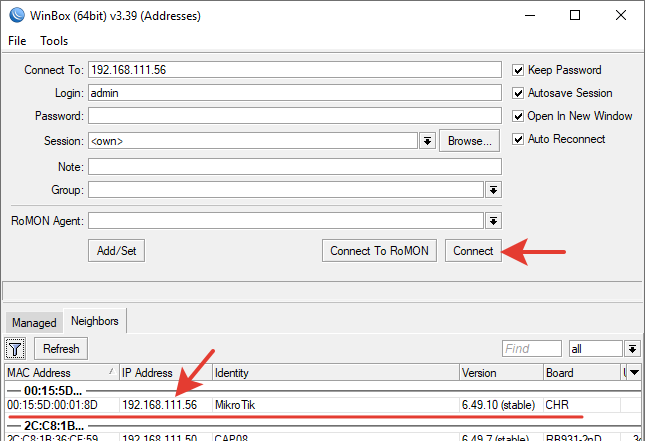Focus the Group input field
Viewport: 645px width, 441px height.
pyautogui.click(x=286, y=190)
